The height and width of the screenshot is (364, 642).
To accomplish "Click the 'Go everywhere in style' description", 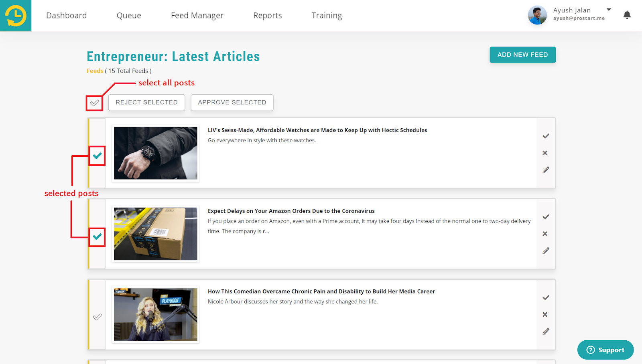I will coord(262,140).
